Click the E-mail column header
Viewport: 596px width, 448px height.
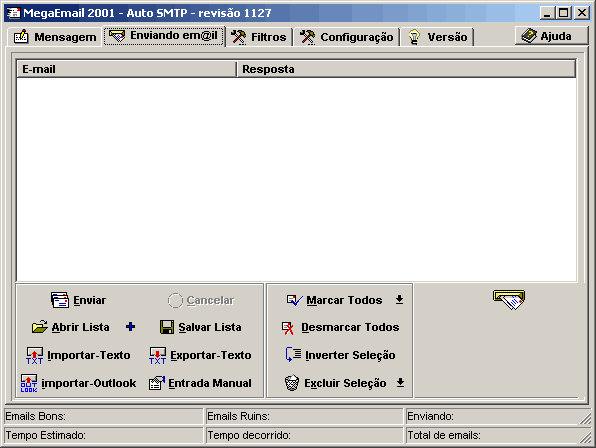pos(127,69)
